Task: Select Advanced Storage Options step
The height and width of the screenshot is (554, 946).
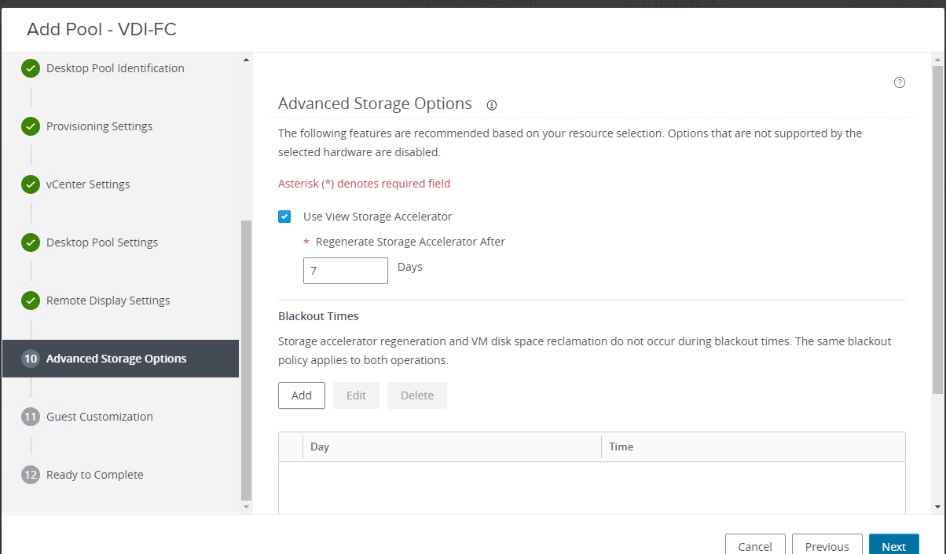Action: pos(116,359)
